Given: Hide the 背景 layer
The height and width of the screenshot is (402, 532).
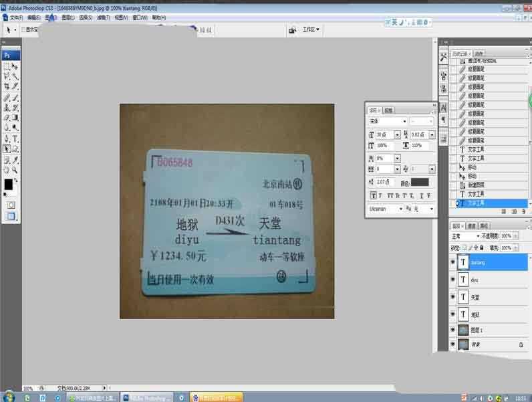Looking at the screenshot, I should click(452, 344).
